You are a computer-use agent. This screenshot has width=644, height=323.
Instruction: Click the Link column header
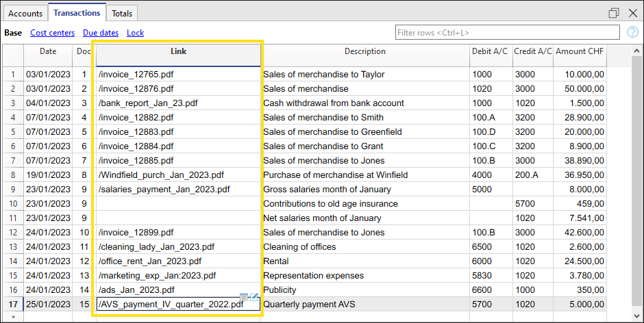point(178,52)
